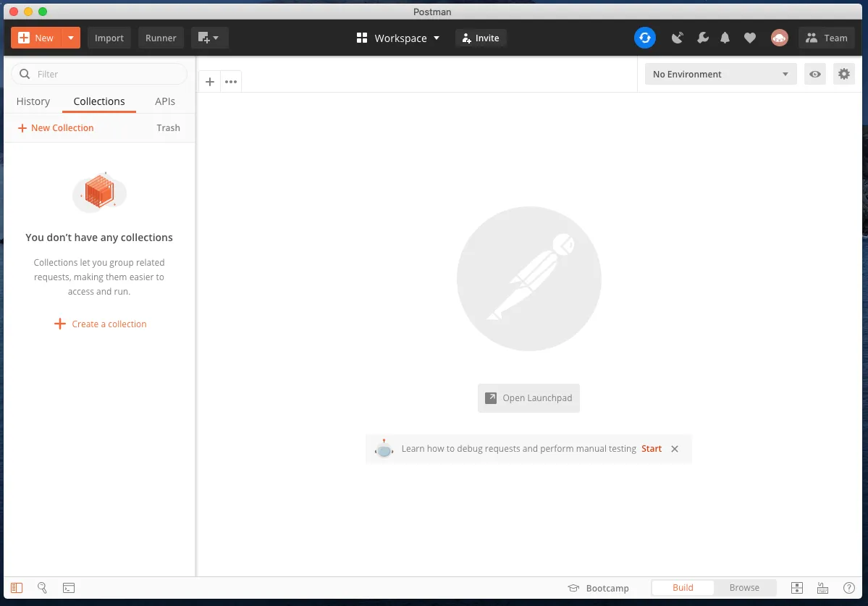Toggle two-pane layout icon
The width and height of the screenshot is (868, 606).
coord(797,588)
